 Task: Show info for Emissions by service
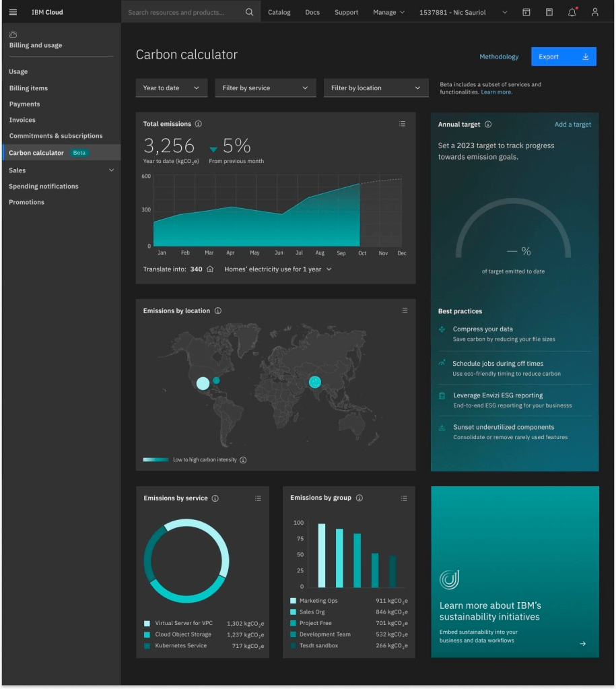coord(215,498)
